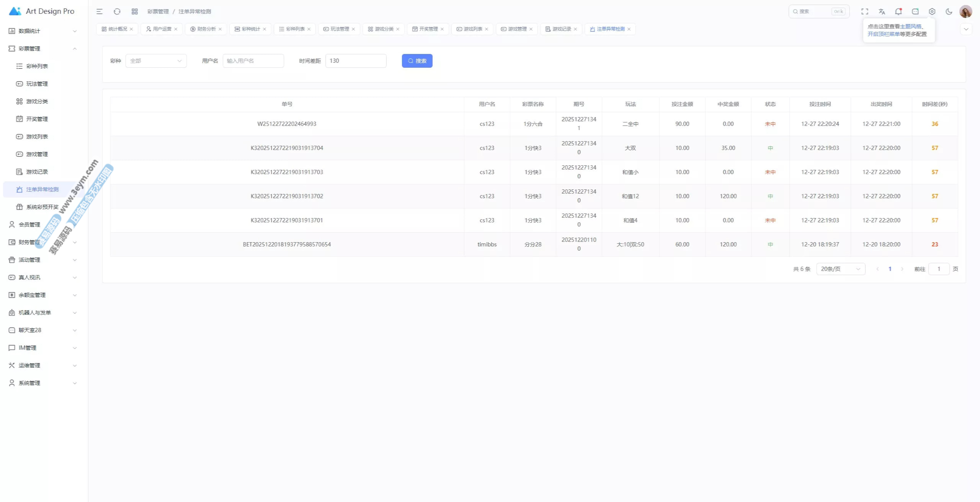The image size is (980, 502).
Task: Click the refresh page icon
Action: [117, 11]
